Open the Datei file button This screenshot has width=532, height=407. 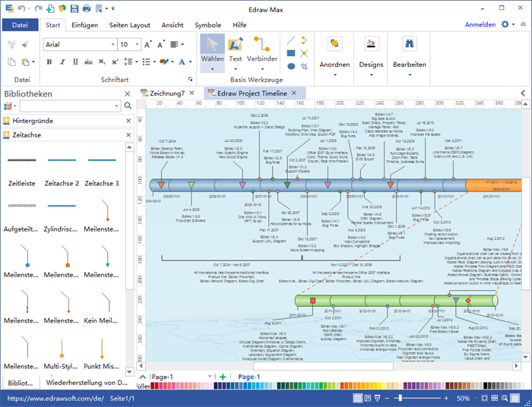(x=20, y=25)
